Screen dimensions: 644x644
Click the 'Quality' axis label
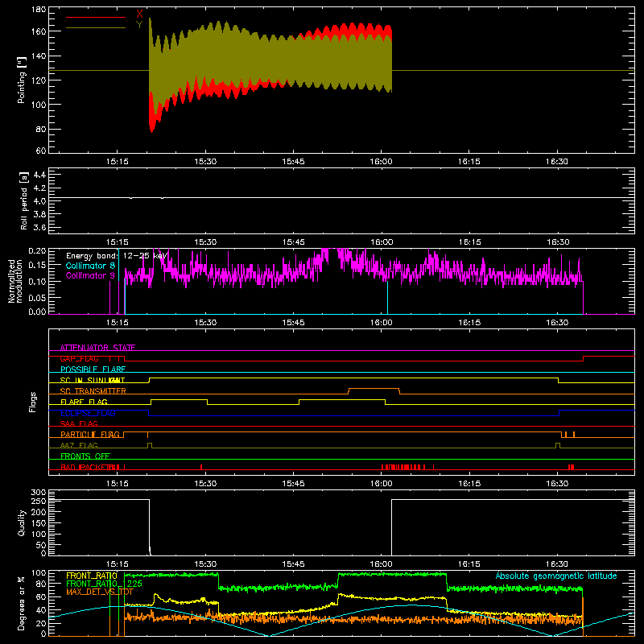click(22, 522)
